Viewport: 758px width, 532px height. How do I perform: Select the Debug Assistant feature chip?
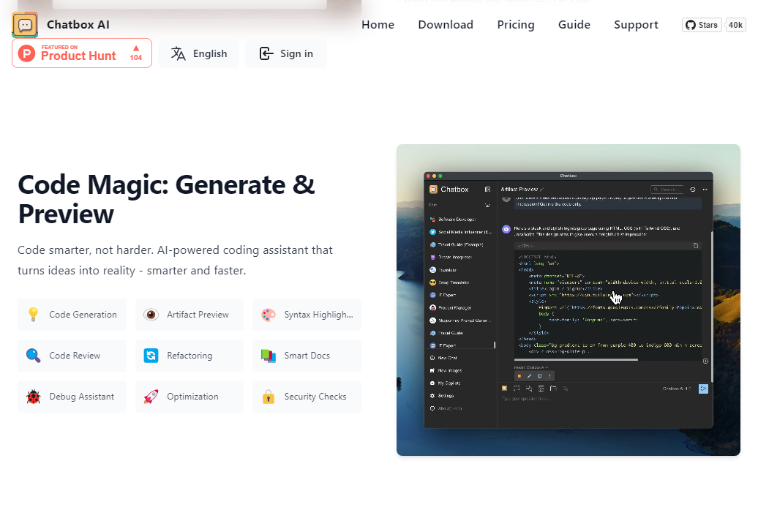pos(72,397)
